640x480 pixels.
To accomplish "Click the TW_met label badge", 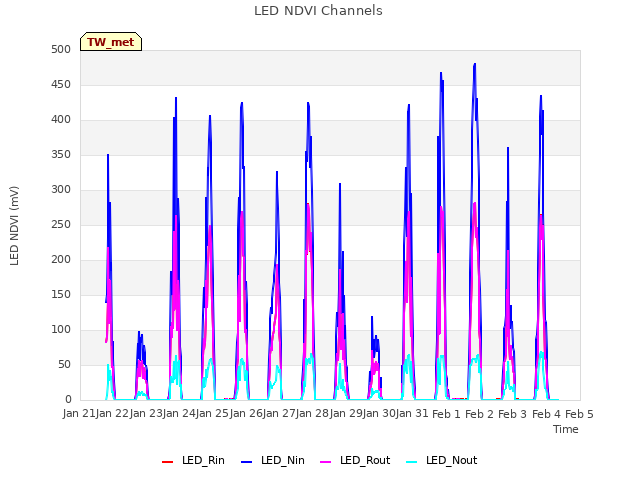I will [111, 42].
